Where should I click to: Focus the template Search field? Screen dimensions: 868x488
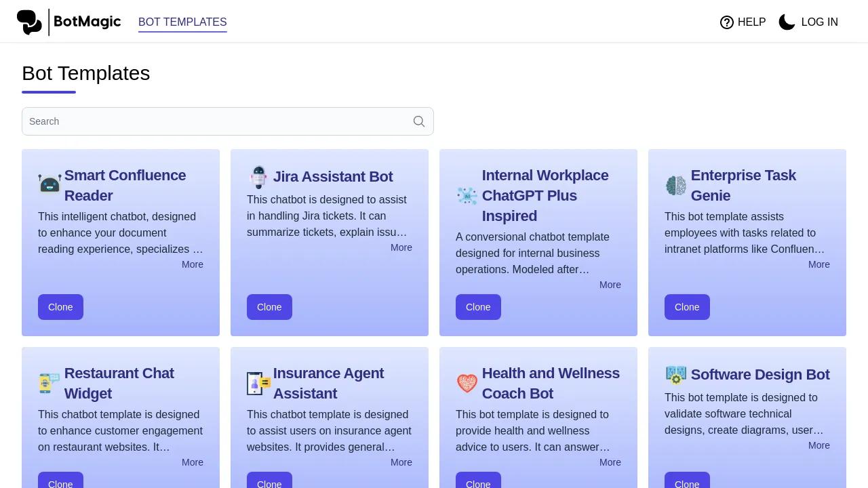228,121
